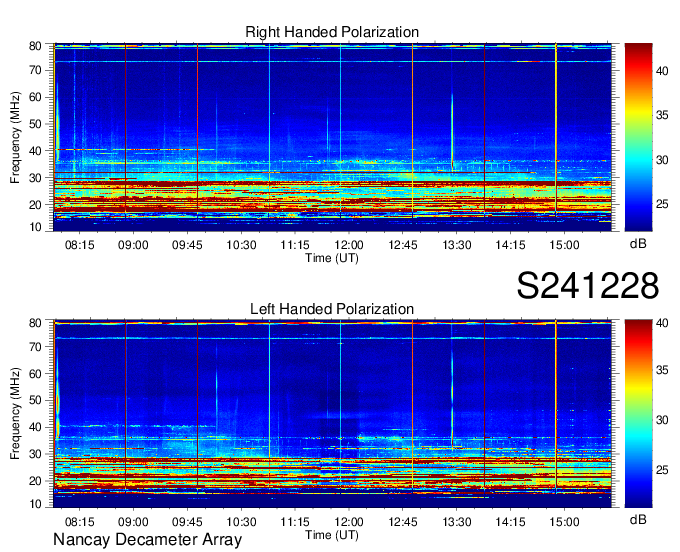Click the 80 MHz tick label of Right Handed plot
The image size is (680, 552).
point(35,46)
